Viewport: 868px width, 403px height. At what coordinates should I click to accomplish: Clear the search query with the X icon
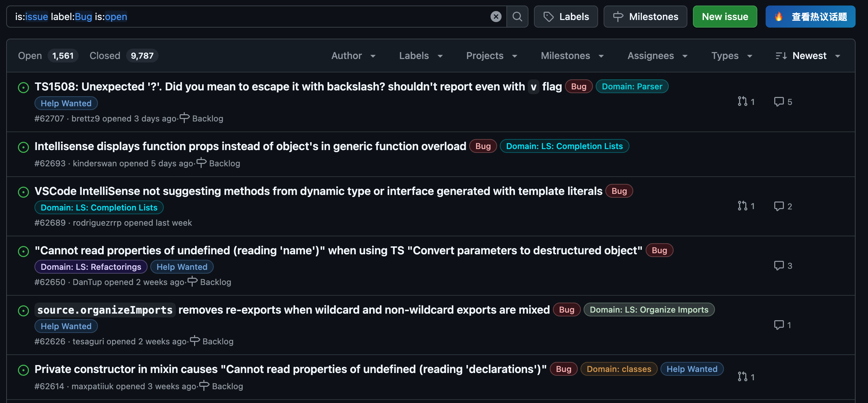coord(496,17)
